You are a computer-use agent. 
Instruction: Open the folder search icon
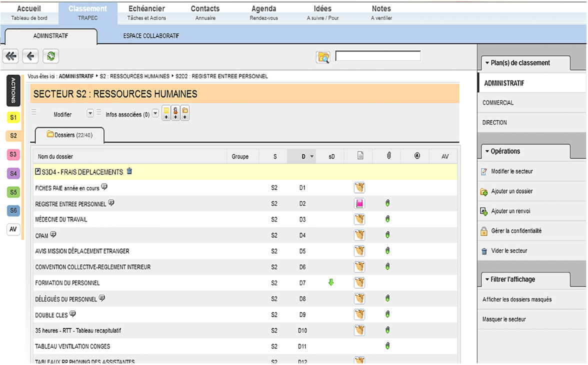tap(323, 57)
